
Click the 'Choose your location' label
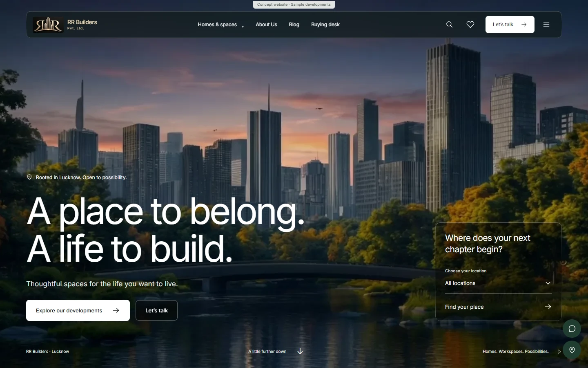pos(465,271)
